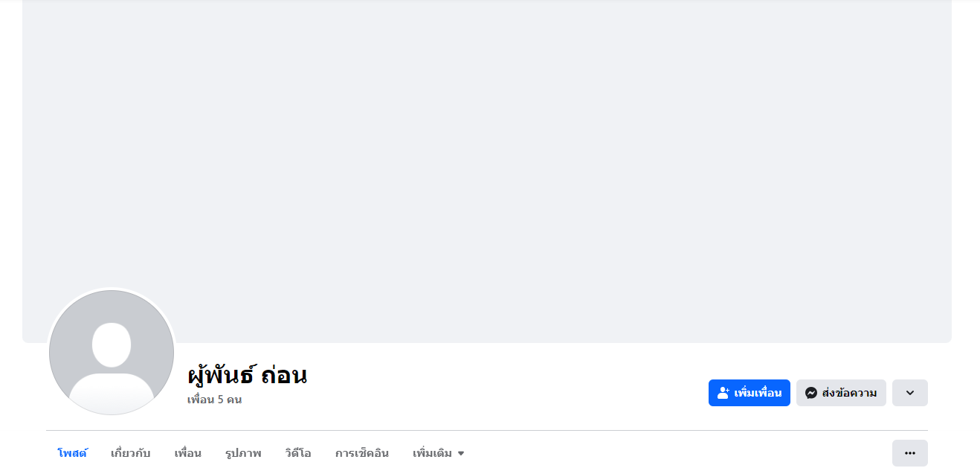Click the Messenger lightning bolt icon

tap(811, 393)
